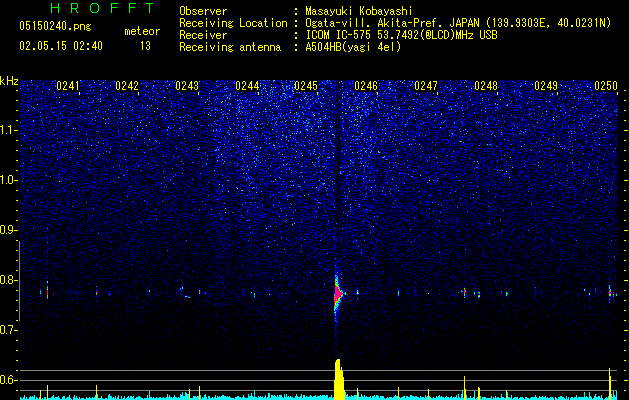Click the 0241 time marker
This screenshot has height=400, width=629.
coord(68,86)
